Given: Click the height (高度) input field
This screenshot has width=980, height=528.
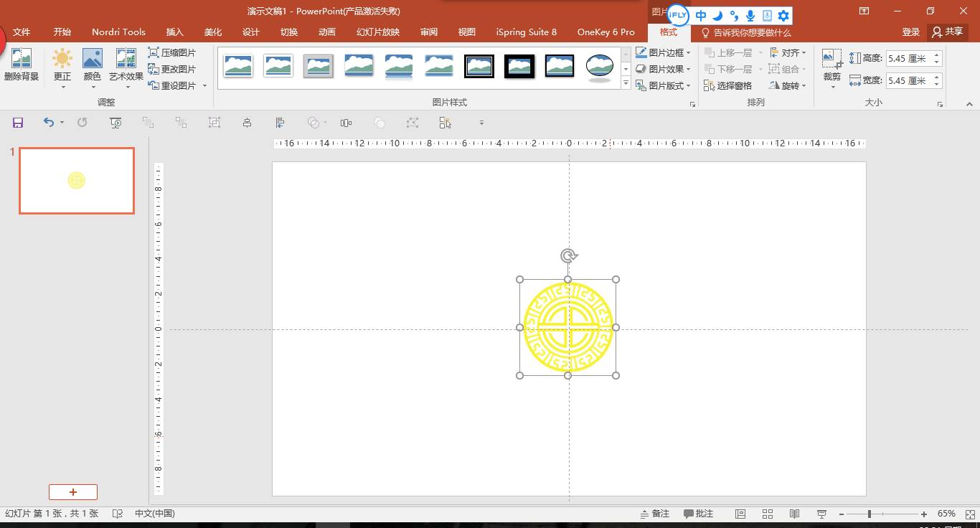Looking at the screenshot, I should pyautogui.click(x=909, y=59).
